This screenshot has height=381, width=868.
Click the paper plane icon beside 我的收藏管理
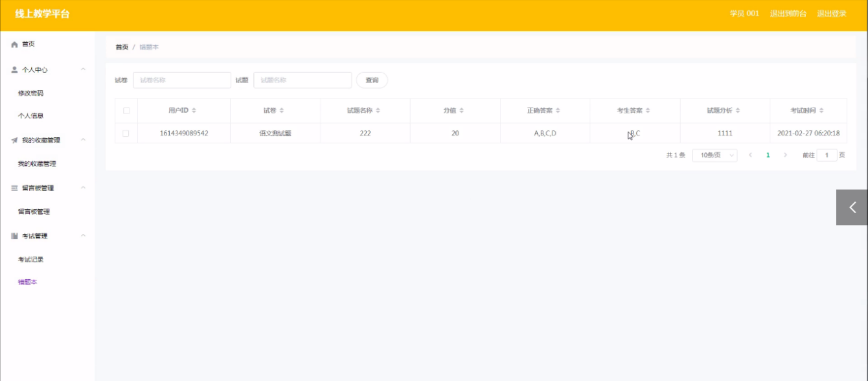[14, 140]
